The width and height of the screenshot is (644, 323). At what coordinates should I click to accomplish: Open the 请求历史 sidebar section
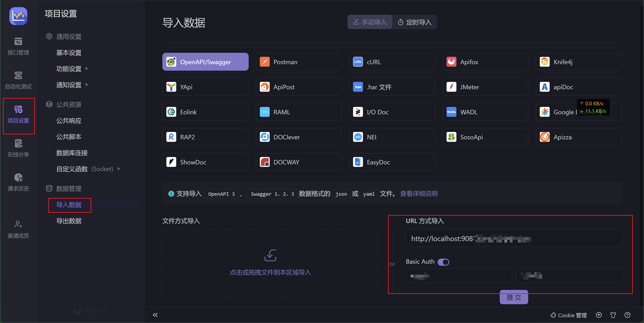18,182
